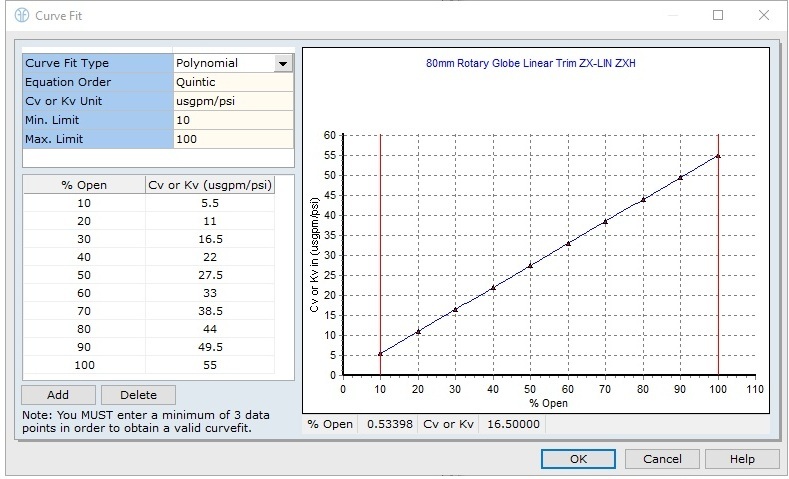The width and height of the screenshot is (789, 479).
Task: Select Cv cell with value 55
Action: click(210, 365)
